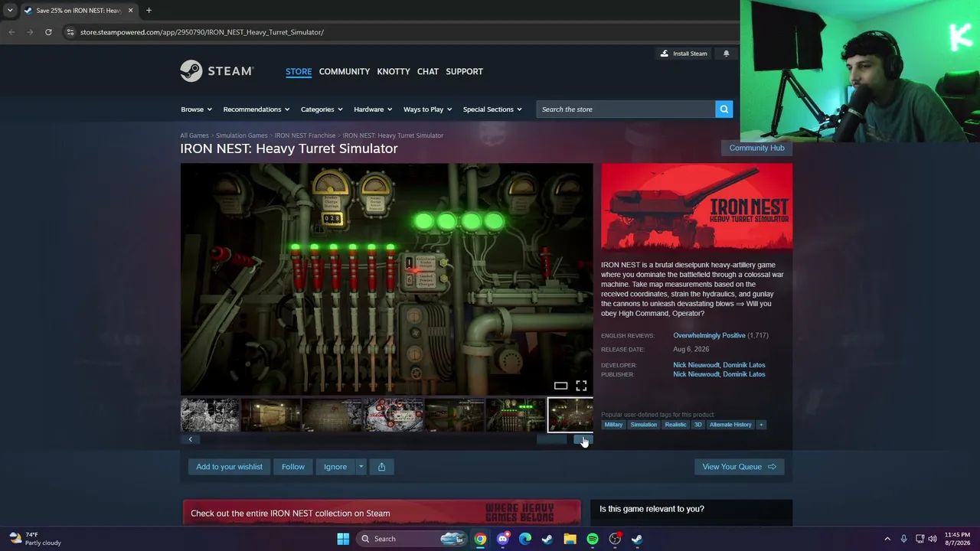Go back using the browser back arrow
The width and height of the screenshot is (980, 551).
click(11, 32)
